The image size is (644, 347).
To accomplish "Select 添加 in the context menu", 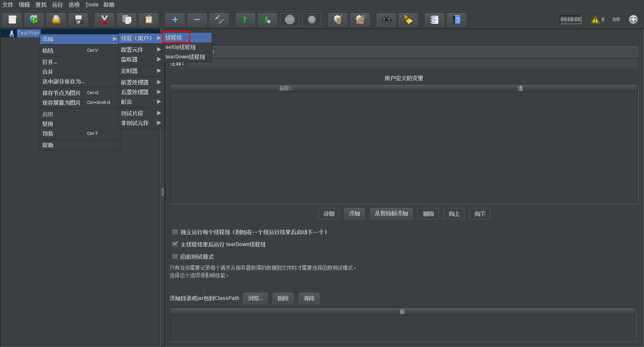I will [80, 39].
